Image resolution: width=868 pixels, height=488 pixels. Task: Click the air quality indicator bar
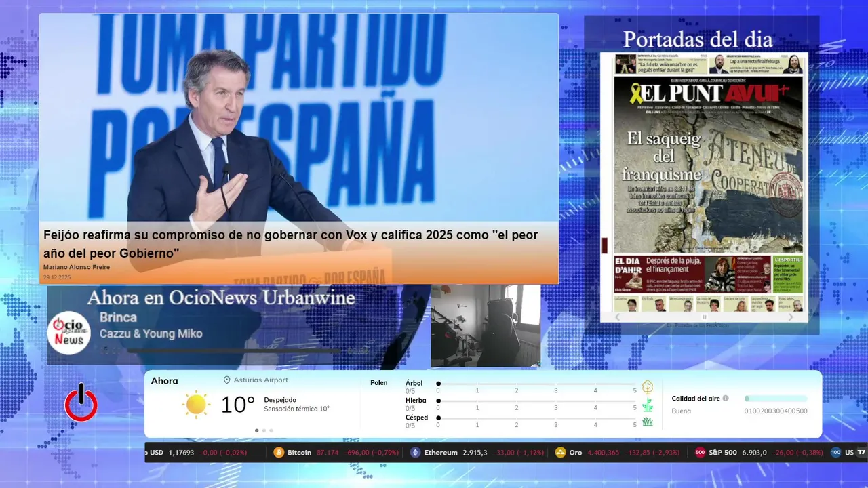click(x=776, y=399)
